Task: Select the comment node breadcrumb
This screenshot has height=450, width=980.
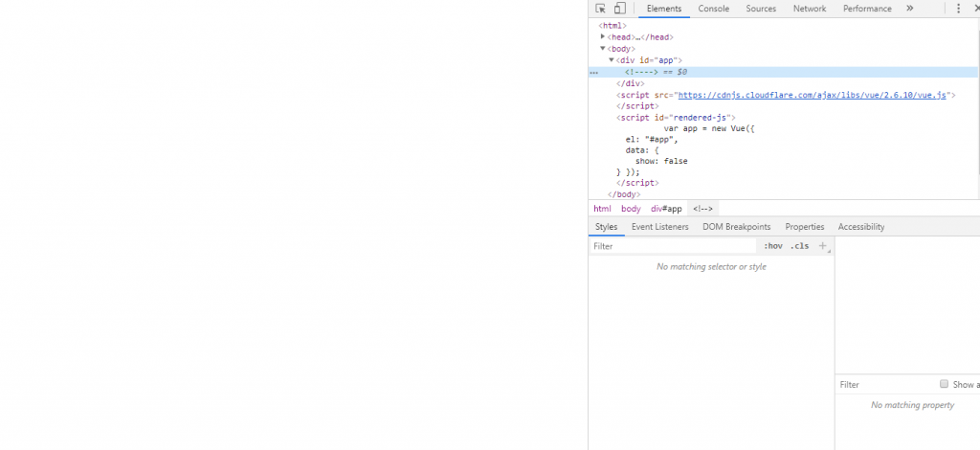Action: tap(702, 209)
